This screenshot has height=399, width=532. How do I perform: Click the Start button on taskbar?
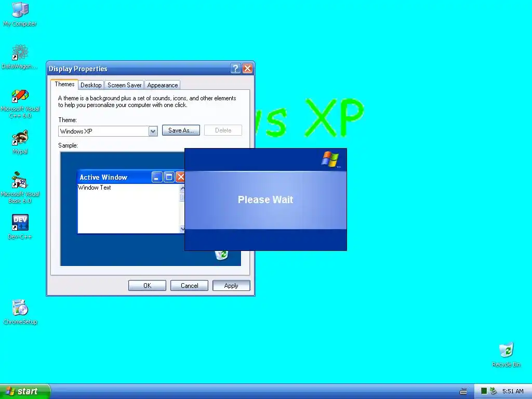pyautogui.click(x=25, y=391)
